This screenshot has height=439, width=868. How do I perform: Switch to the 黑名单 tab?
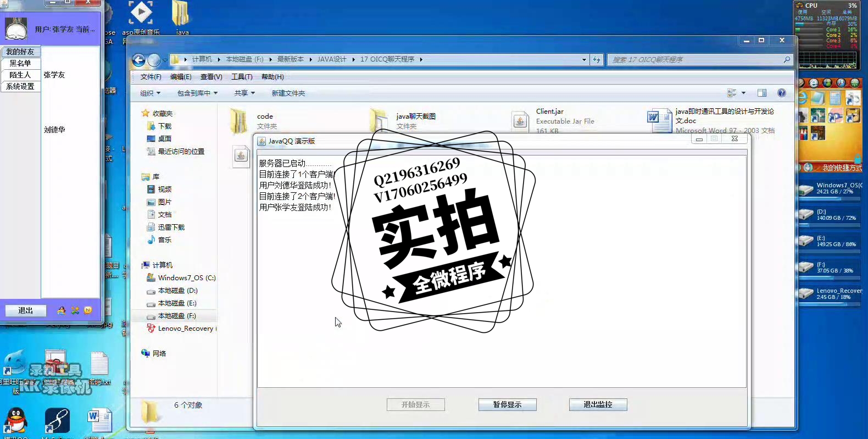point(20,63)
